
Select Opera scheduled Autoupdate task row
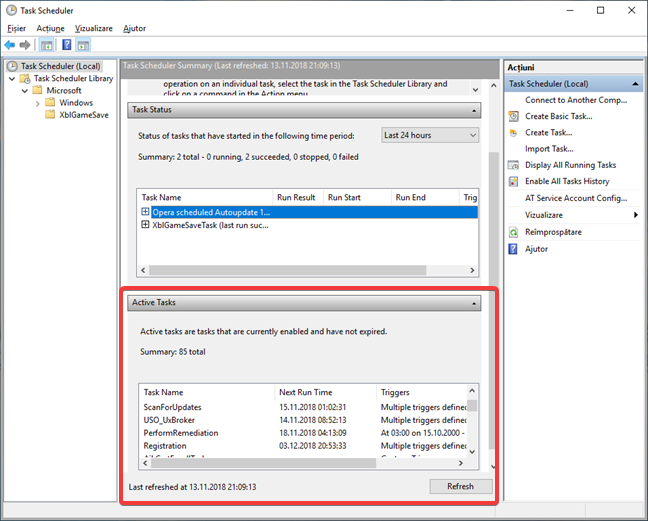[x=314, y=212]
